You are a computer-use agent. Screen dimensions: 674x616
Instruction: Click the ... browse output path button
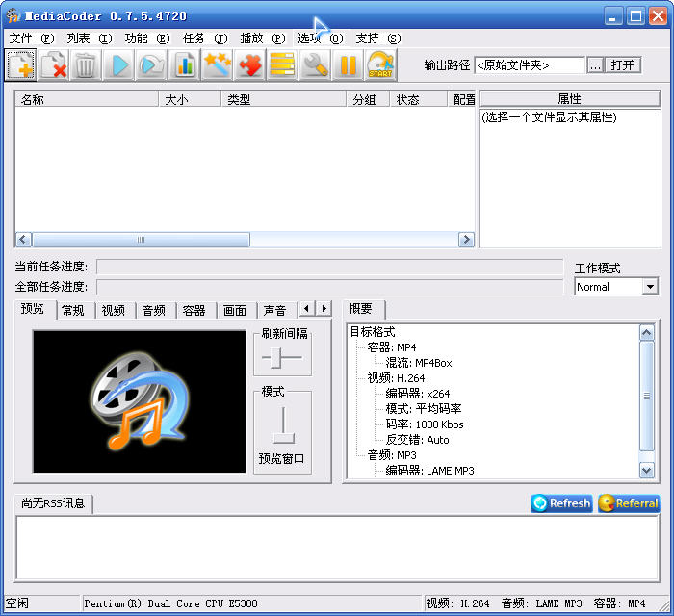[x=595, y=65]
